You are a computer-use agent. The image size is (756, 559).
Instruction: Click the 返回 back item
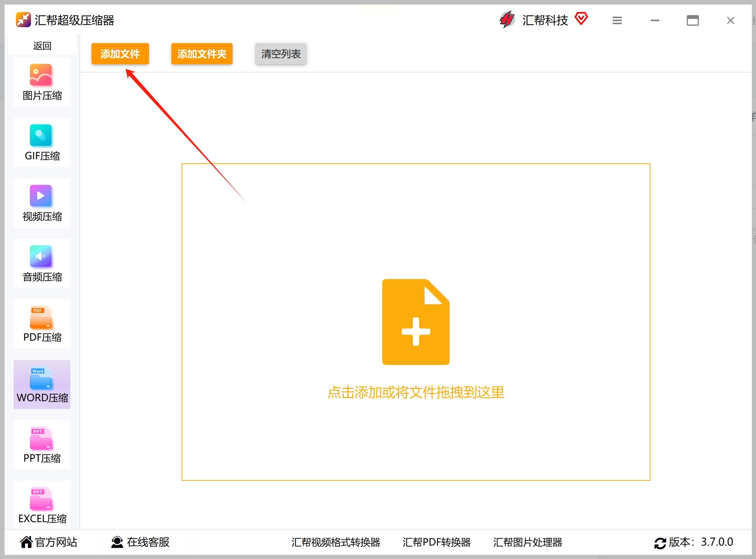(x=42, y=46)
